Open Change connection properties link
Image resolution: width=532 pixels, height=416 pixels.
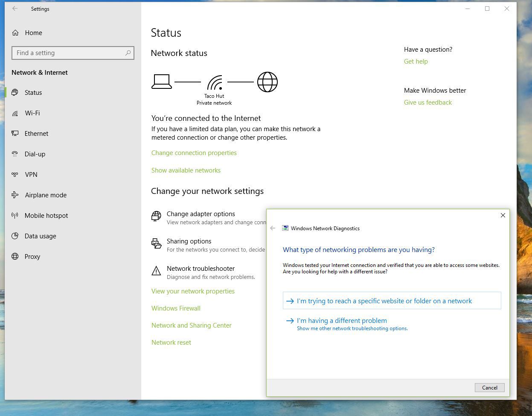pyautogui.click(x=194, y=153)
